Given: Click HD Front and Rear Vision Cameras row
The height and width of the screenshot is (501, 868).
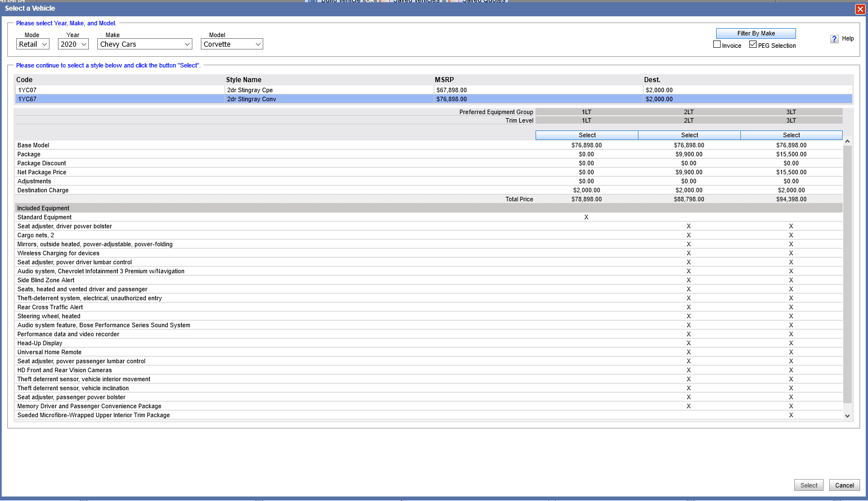Looking at the screenshot, I should coord(429,370).
